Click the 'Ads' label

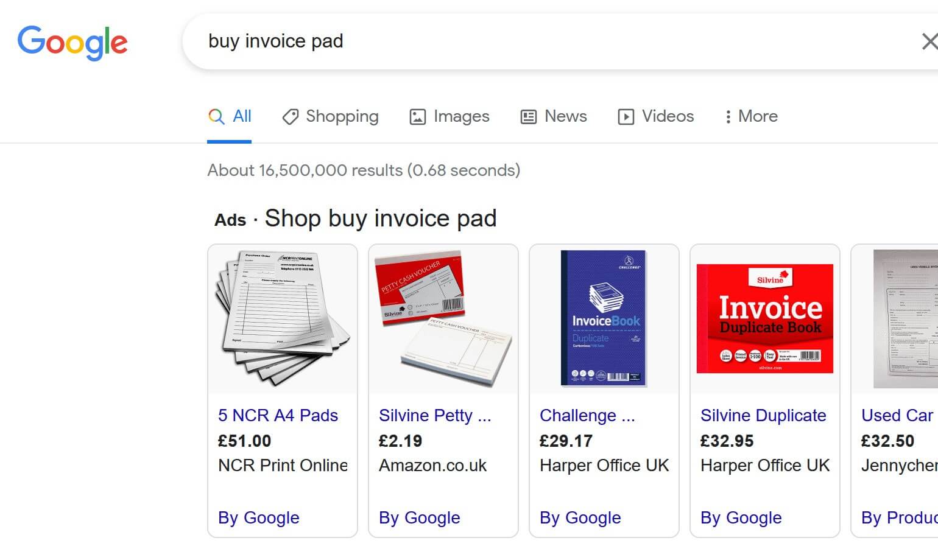coord(230,220)
